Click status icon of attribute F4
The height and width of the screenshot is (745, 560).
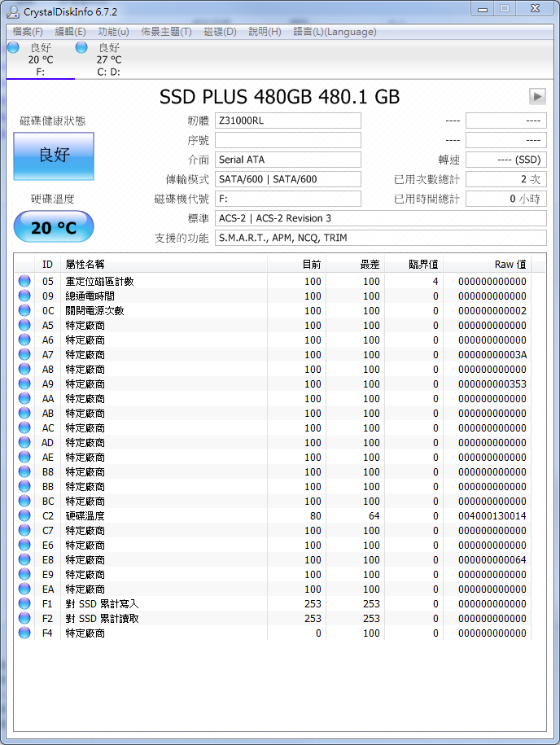pos(24,633)
